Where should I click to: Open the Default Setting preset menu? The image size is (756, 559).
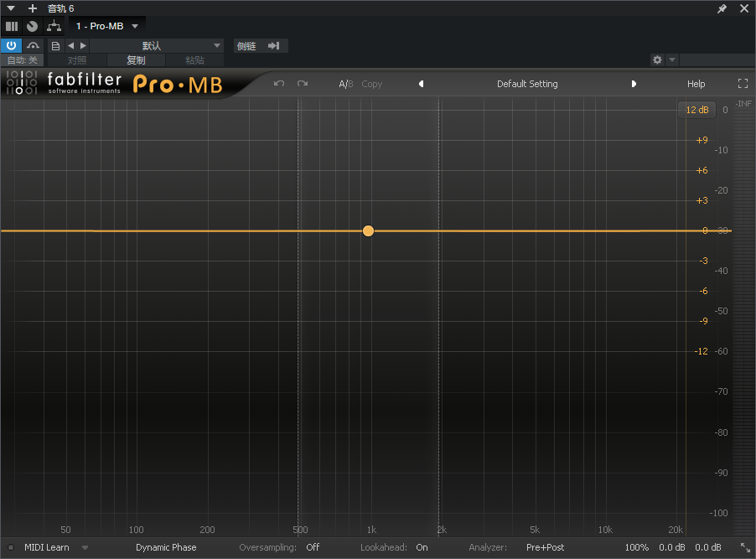click(x=527, y=84)
